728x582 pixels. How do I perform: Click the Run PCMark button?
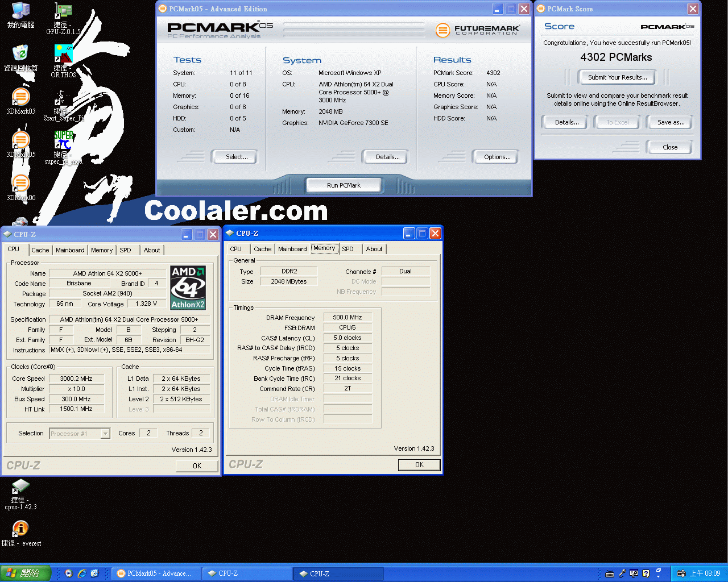click(x=344, y=185)
